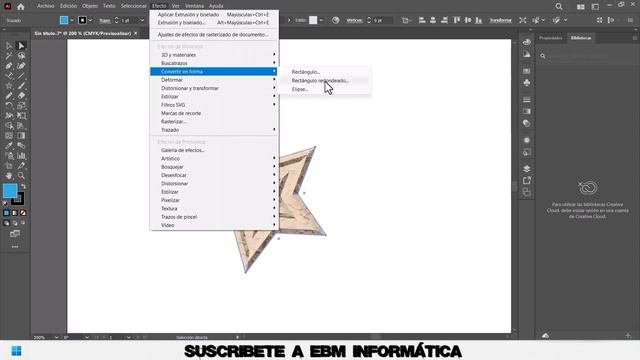The width and height of the screenshot is (640, 360).
Task: Select the Direct Selection arrow tool
Action: (21, 46)
